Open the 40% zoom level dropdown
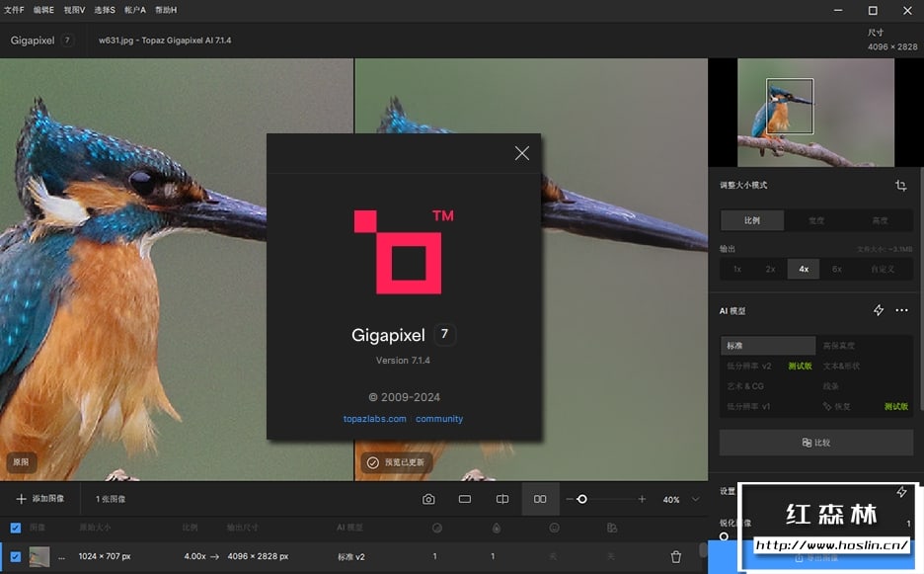The width and height of the screenshot is (924, 574). click(681, 500)
